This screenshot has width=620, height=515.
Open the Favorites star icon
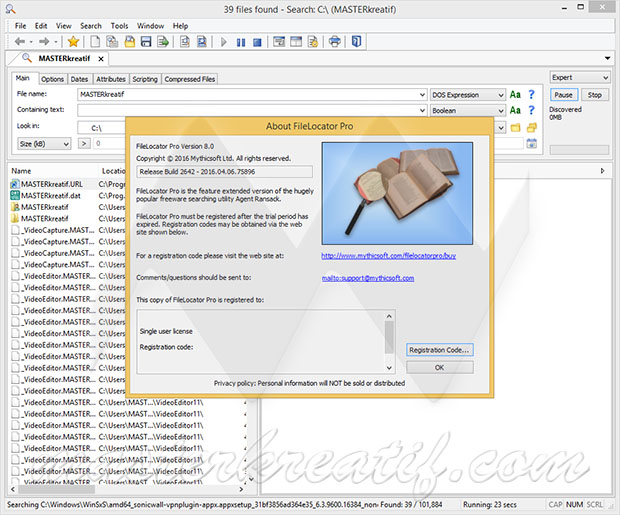[73, 42]
